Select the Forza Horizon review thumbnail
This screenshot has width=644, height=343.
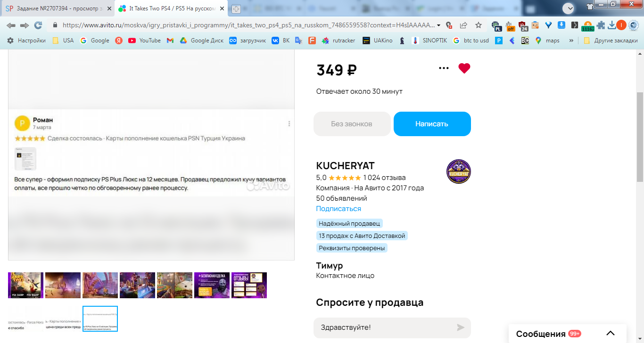tap(25, 319)
